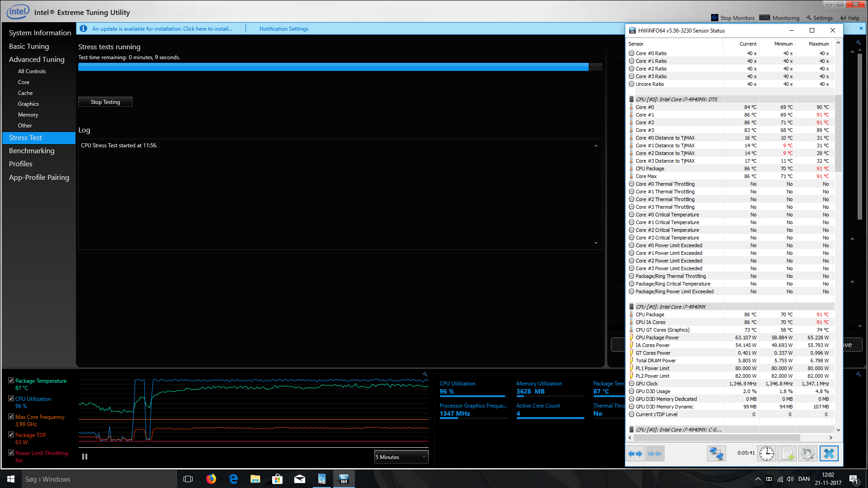
Task: Open Benchmarking section
Action: click(32, 150)
